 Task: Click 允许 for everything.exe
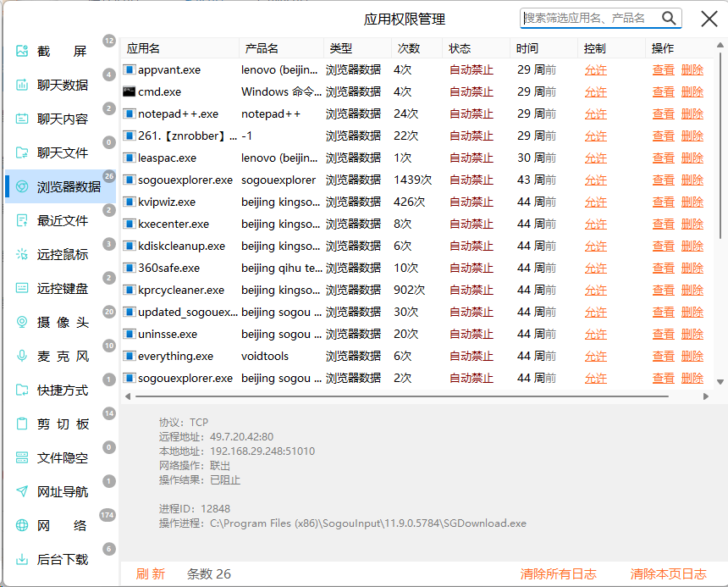click(596, 357)
